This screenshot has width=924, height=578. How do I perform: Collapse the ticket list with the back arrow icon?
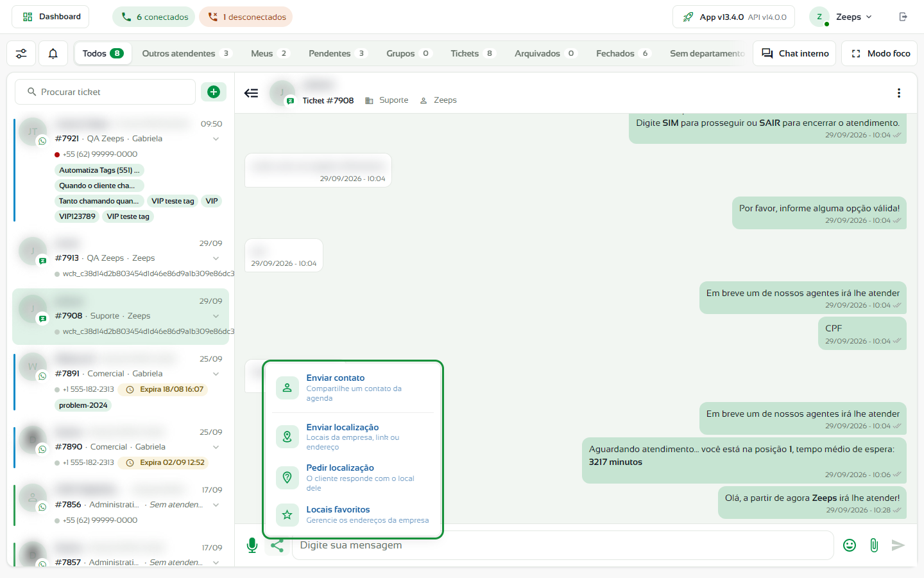point(252,93)
